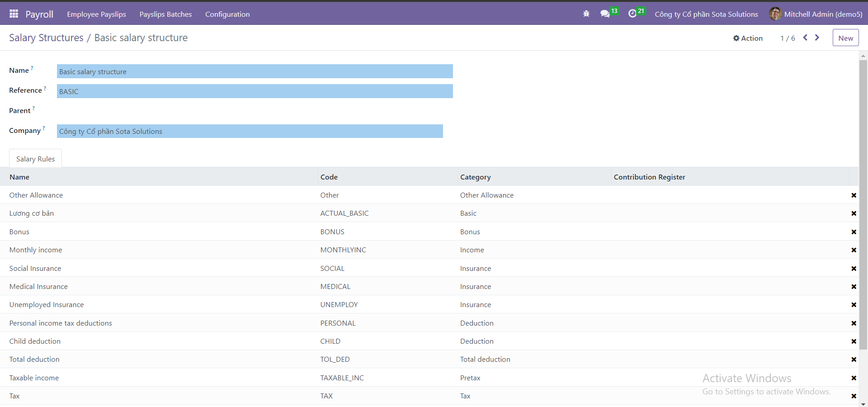The height and width of the screenshot is (407, 868).
Task: Delete the Tax rule row
Action: (x=854, y=396)
